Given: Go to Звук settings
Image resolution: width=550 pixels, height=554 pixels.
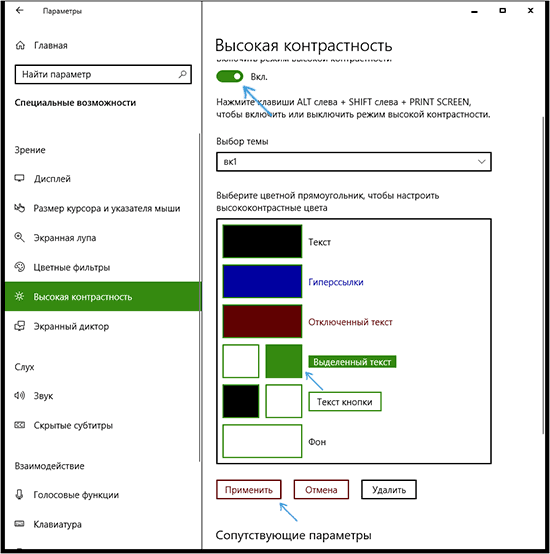Looking at the screenshot, I should point(102,396).
